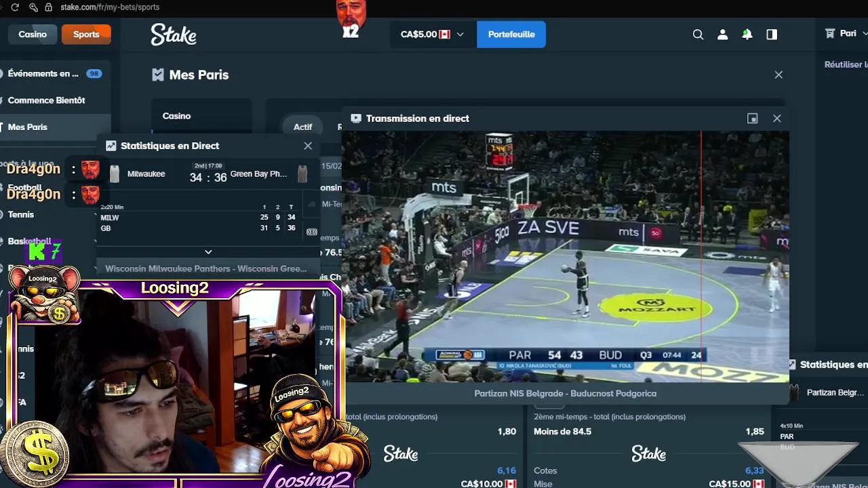Switch to the Sports section
Viewport: 868px width, 488px height.
[86, 34]
